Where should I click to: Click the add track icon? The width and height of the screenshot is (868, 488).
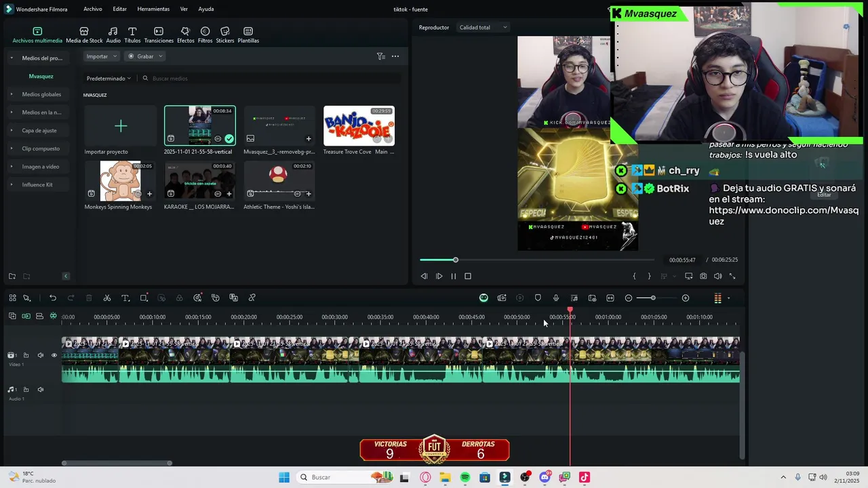point(12,317)
